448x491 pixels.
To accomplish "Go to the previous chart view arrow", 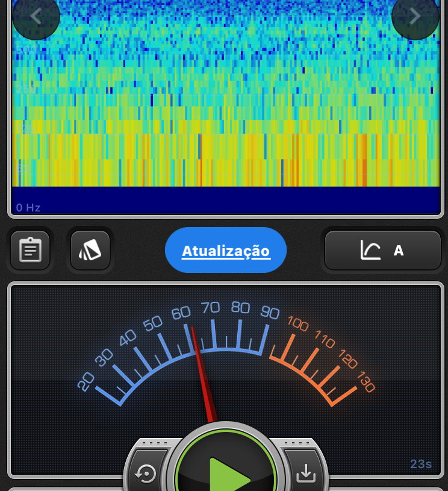I will point(36,16).
